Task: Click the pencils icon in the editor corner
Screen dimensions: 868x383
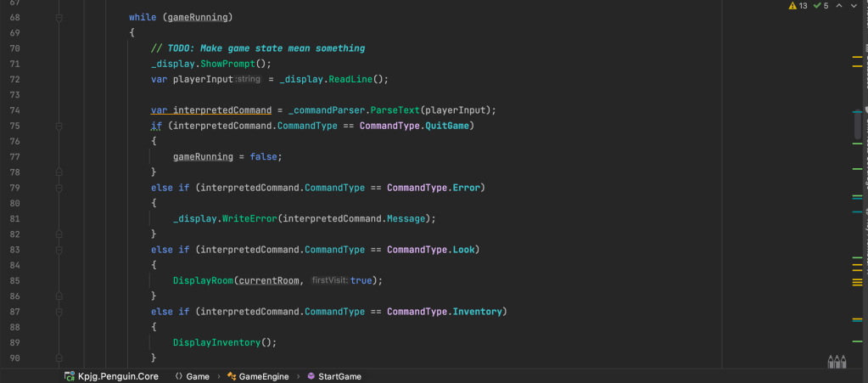Action: [837, 361]
